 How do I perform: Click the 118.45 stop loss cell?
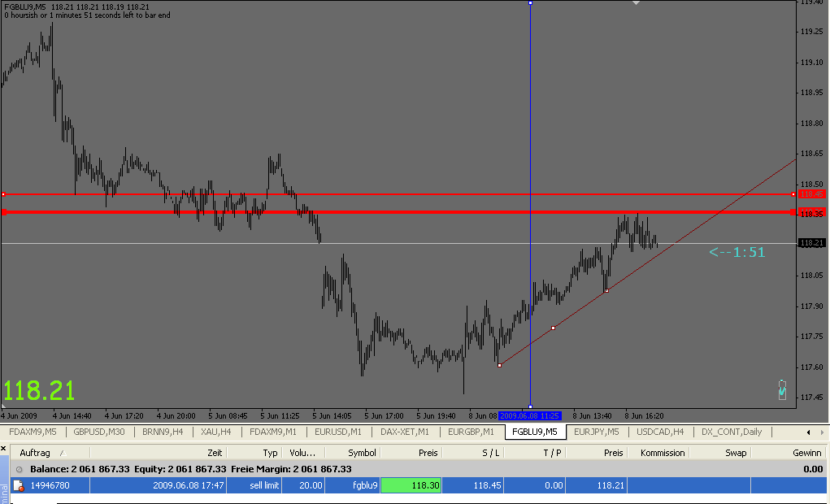473,485
